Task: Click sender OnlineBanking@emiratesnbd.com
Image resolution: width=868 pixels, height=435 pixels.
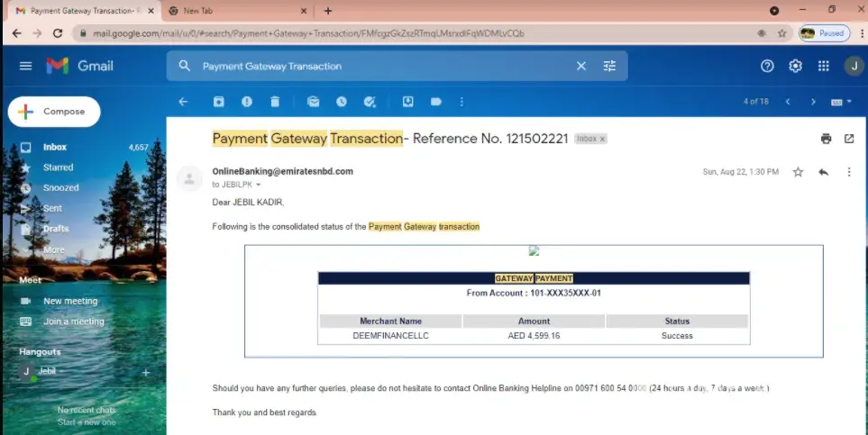Action: [282, 171]
